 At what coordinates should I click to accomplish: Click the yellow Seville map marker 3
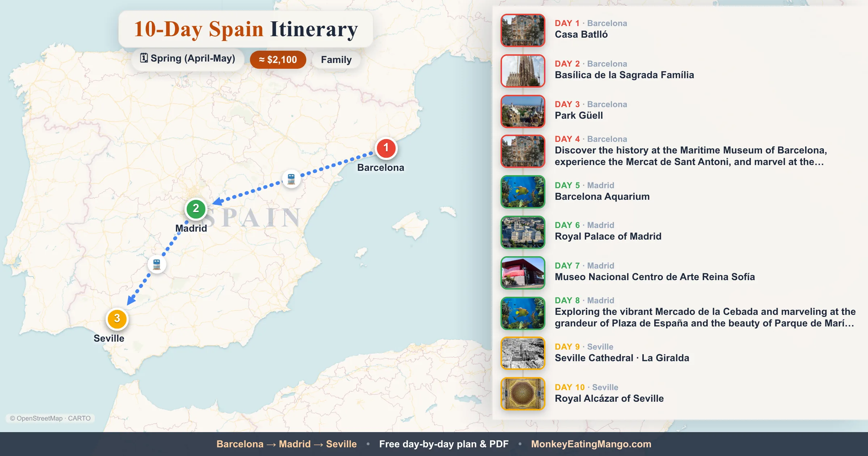(117, 319)
